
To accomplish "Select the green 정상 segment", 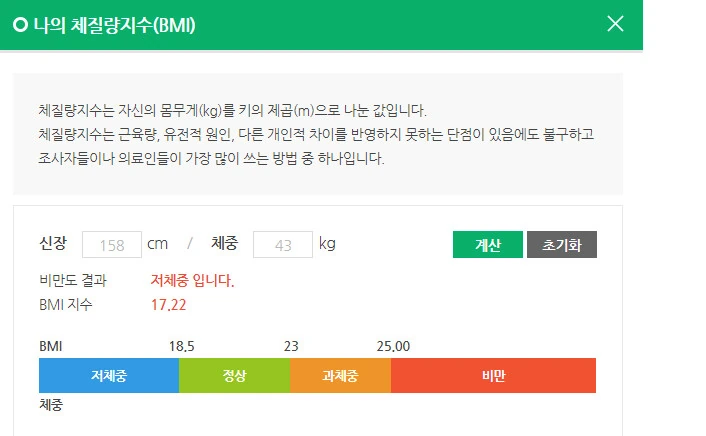I will (x=235, y=376).
